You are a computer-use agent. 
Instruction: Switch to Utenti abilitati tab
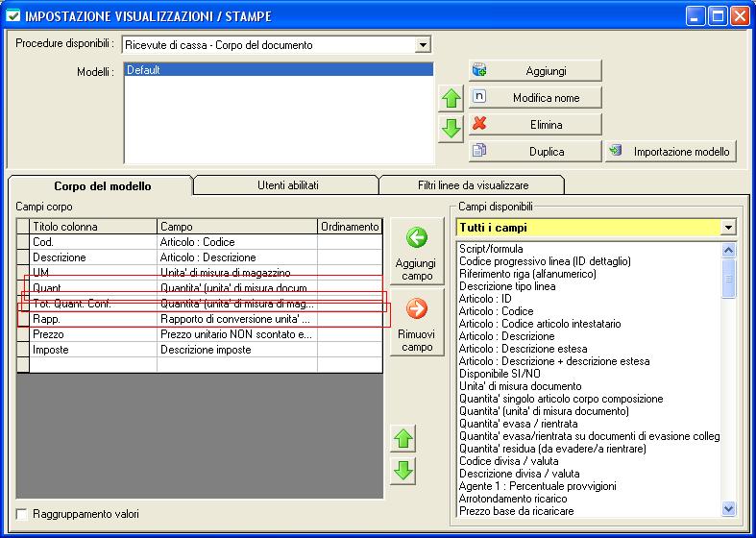click(287, 184)
